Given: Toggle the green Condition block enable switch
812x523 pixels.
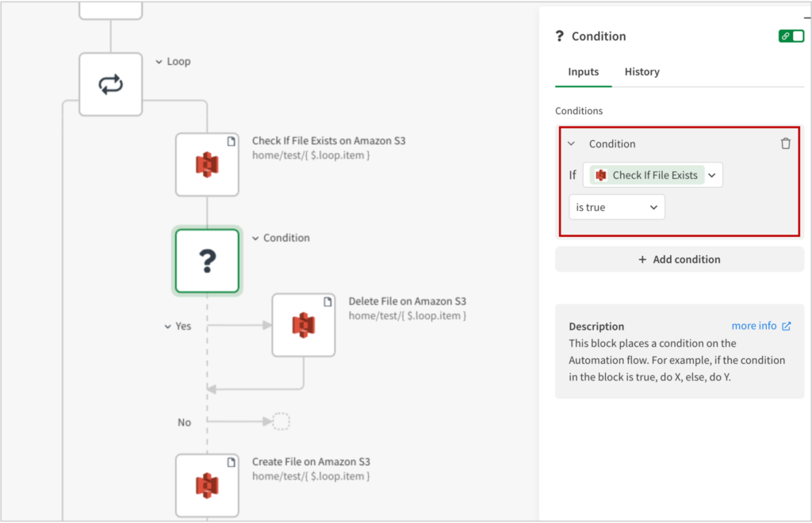Looking at the screenshot, I should point(791,36).
